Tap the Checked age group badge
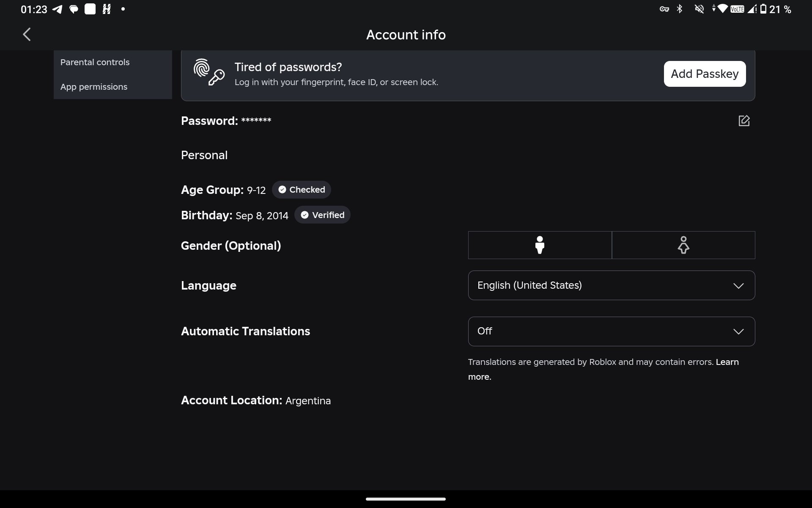The height and width of the screenshot is (508, 812). point(302,190)
